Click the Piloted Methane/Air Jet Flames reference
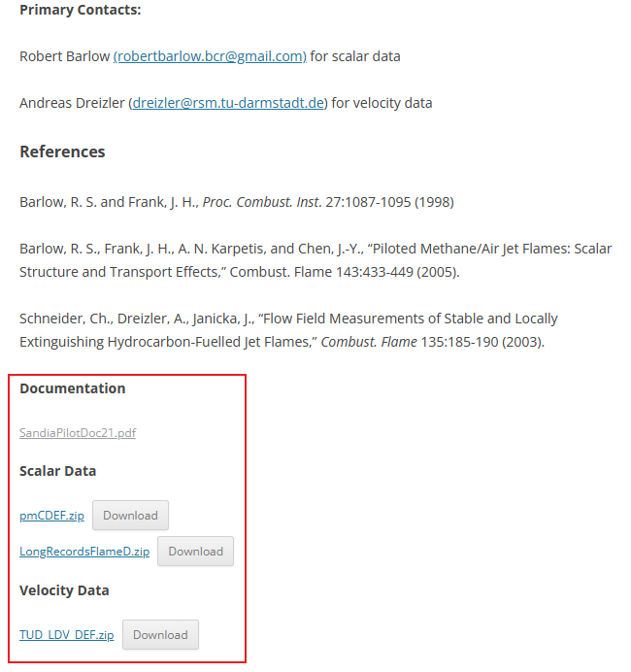This screenshot has height=672, width=631. click(x=315, y=260)
